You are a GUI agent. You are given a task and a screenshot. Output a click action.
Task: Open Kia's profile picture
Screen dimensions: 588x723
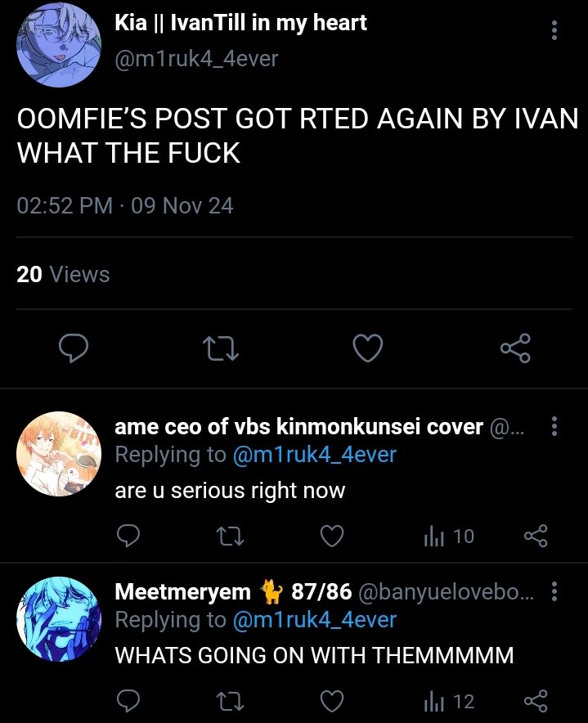click(x=59, y=45)
